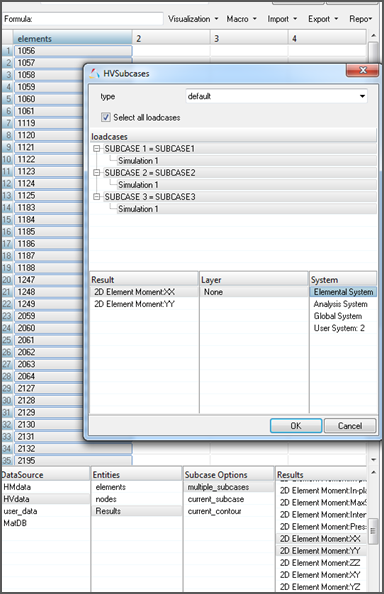Select HMdata in DataSource list
Screen dimensions: 384x594
click(x=45, y=487)
